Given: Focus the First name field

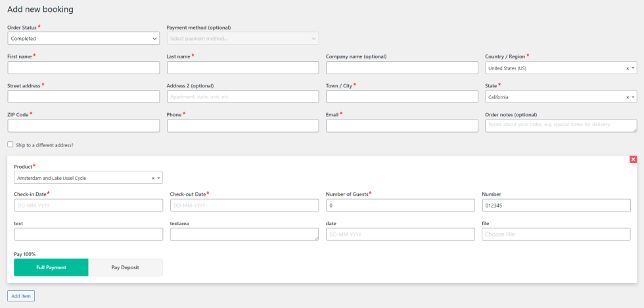Looking at the screenshot, I should (x=83, y=68).
